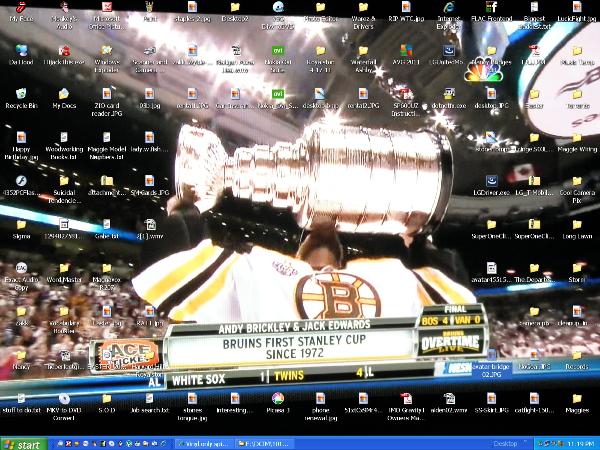
Task: Click the taskbar clock showing 11:19 PM
Action: coord(579,443)
